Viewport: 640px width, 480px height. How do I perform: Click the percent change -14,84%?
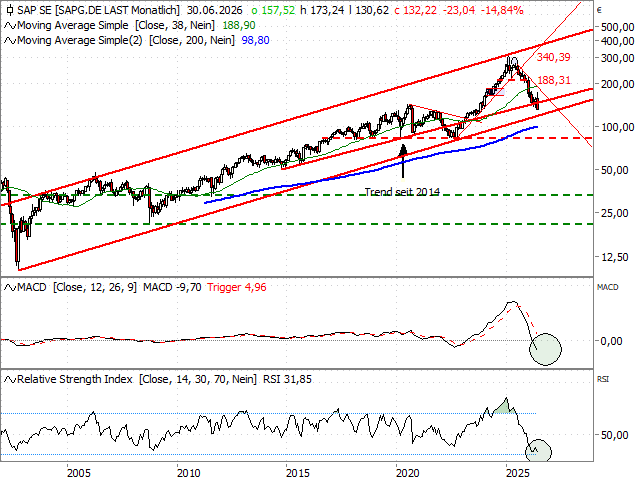502,10
